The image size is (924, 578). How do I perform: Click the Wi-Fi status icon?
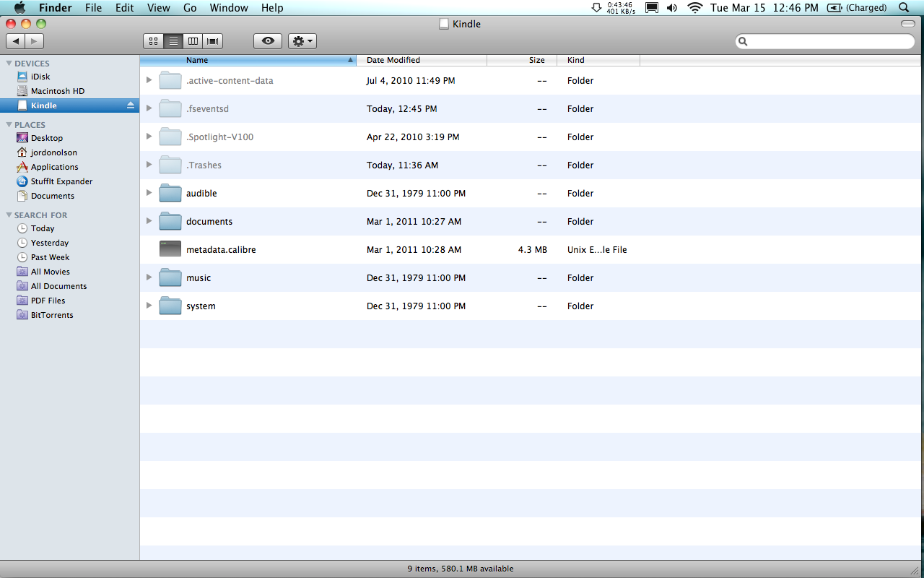[x=695, y=8]
